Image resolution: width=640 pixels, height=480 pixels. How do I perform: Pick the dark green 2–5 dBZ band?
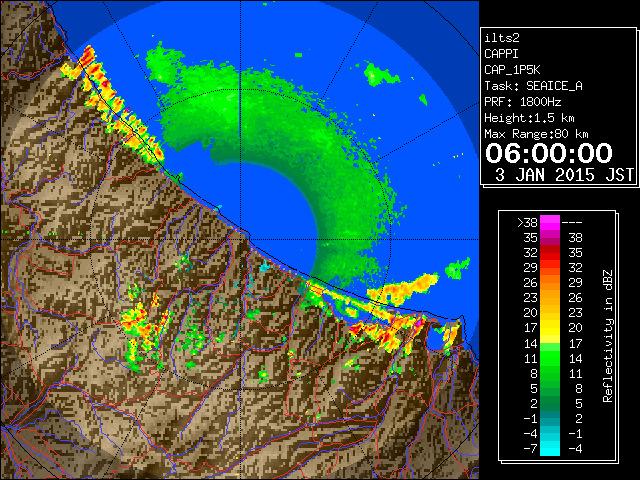point(550,403)
